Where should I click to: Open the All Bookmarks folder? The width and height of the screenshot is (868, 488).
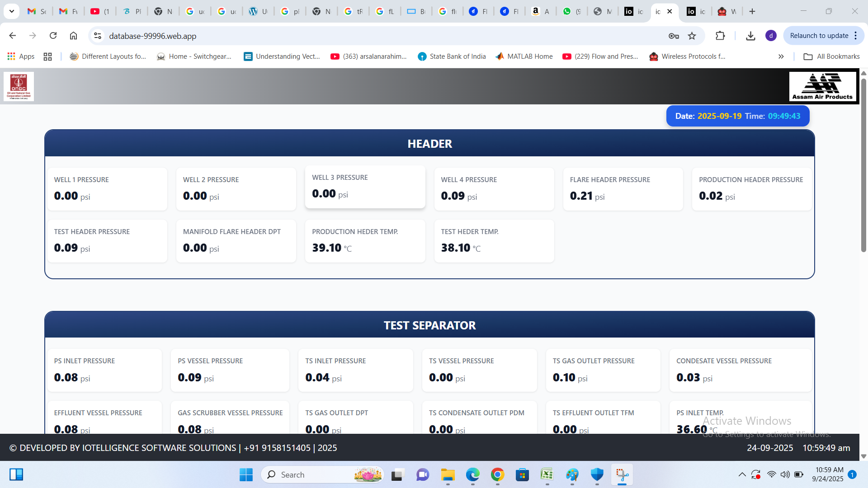[x=831, y=56]
